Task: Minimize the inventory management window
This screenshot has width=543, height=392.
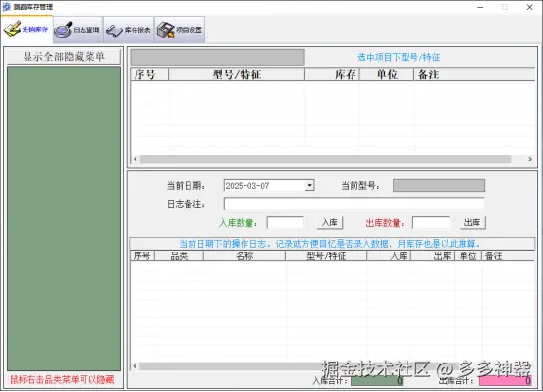Action: tap(480, 7)
